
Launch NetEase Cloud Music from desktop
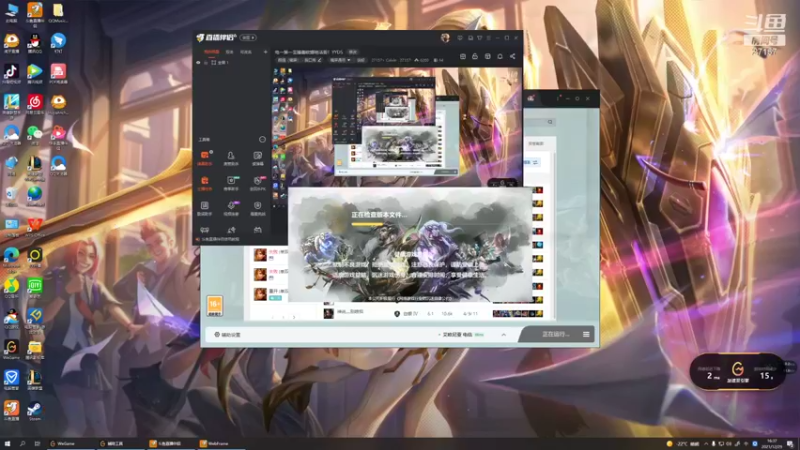[35, 104]
